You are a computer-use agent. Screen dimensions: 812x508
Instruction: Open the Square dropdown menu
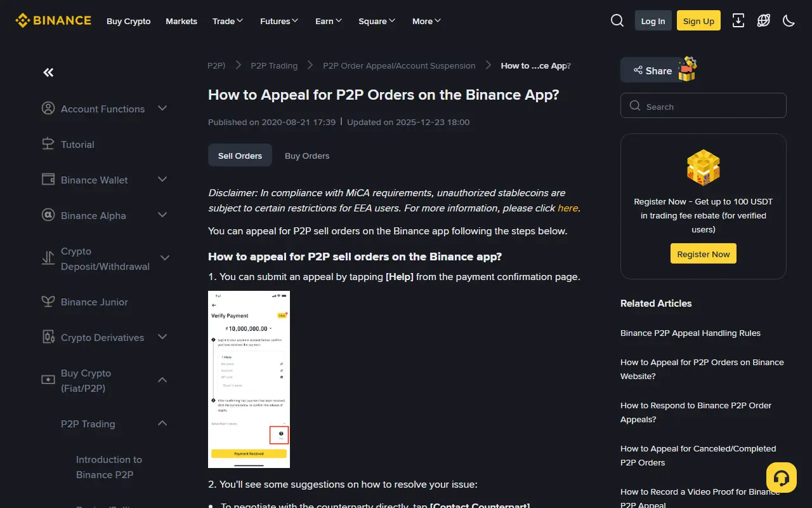[x=377, y=21]
